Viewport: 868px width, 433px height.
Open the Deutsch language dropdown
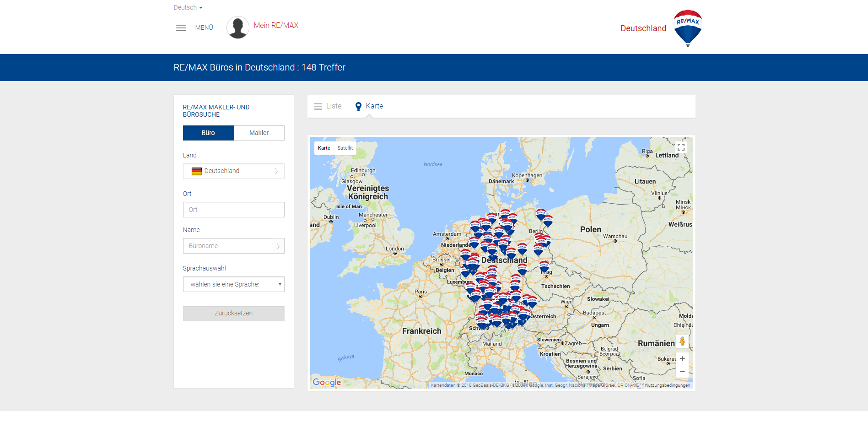[x=188, y=7]
